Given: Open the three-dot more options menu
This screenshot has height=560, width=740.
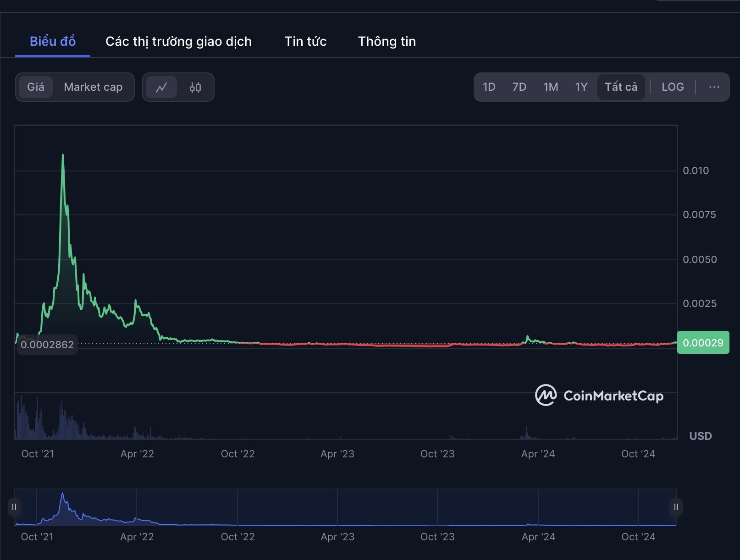Looking at the screenshot, I should 714,87.
